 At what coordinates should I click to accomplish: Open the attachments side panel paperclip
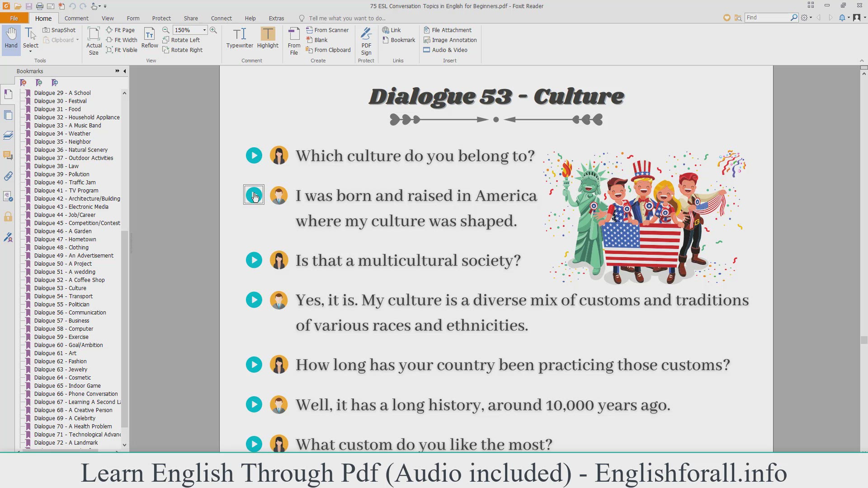click(8, 176)
